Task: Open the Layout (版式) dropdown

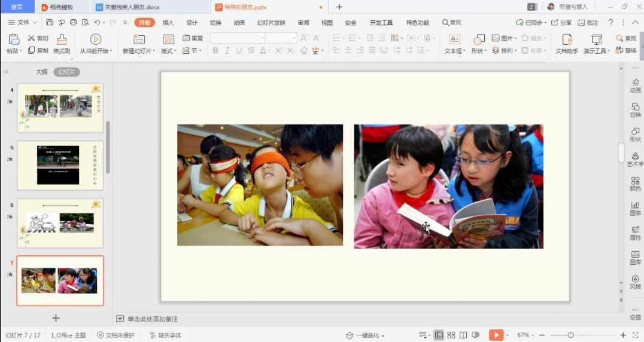Action: [169, 51]
